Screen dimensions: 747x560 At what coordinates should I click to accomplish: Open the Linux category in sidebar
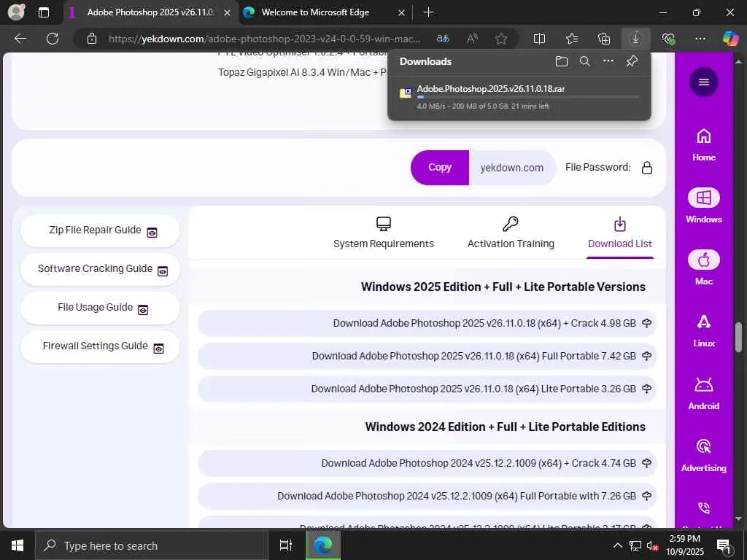704,330
